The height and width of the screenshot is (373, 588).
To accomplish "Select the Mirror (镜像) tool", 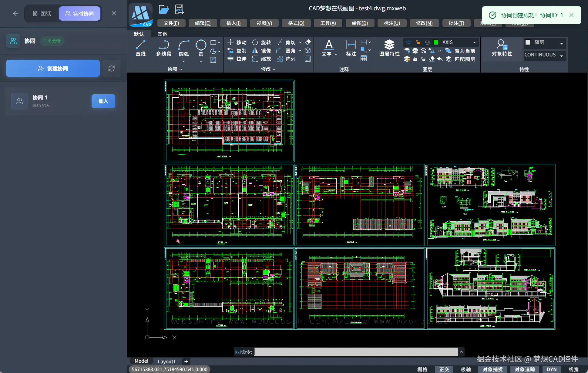I will click(262, 51).
